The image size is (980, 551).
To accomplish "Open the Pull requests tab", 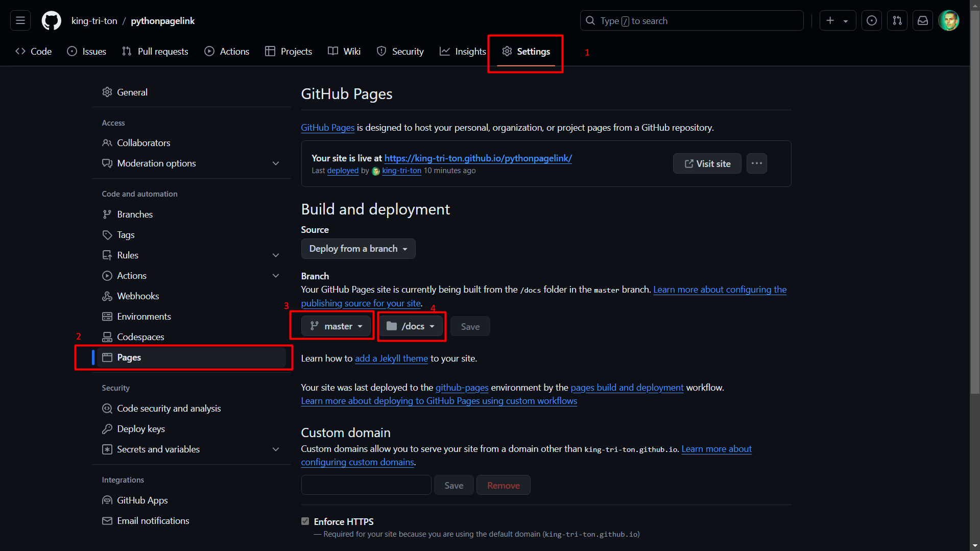I will (x=155, y=52).
